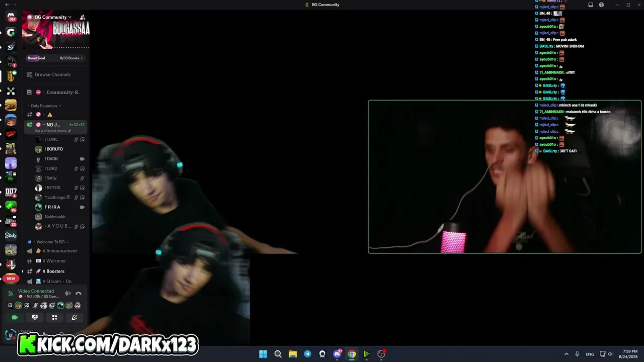Select user ! TOXIC in voice list
This screenshot has height=362, width=644.
point(59,139)
